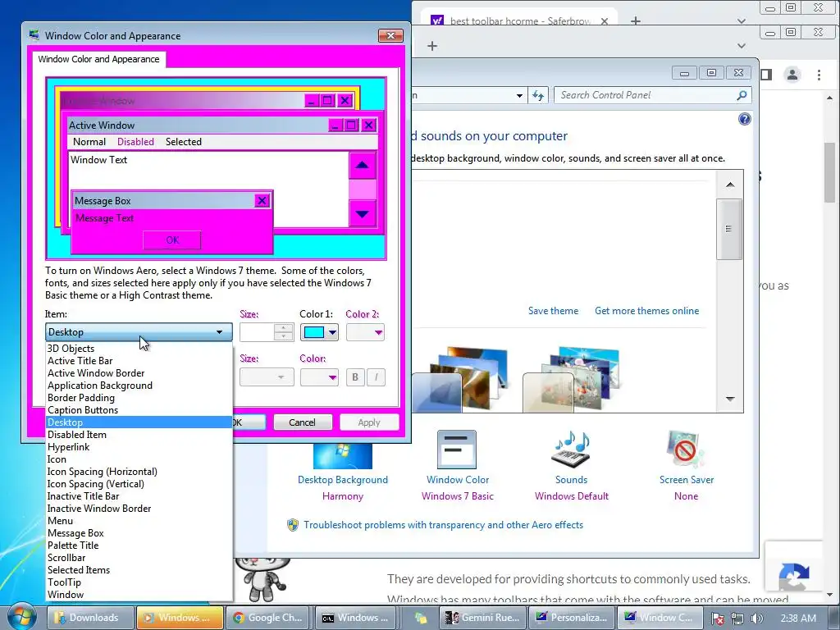Switch to Google Chrome taskbar button

(269, 618)
